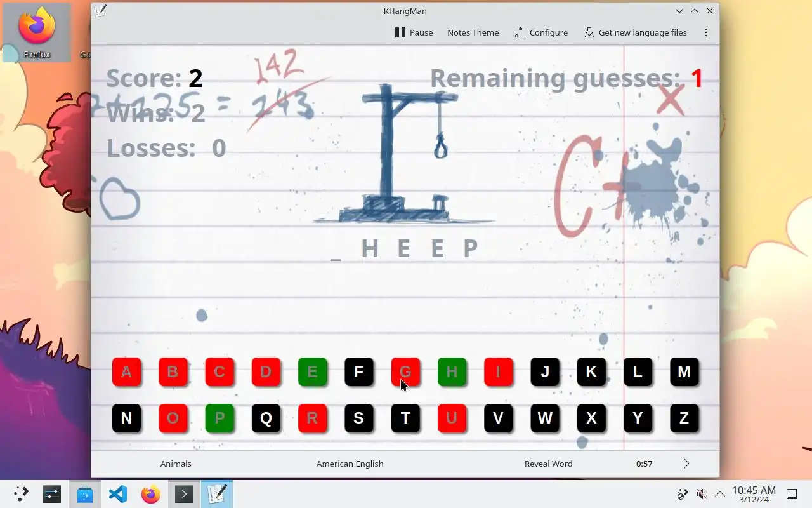Open Firefox desktop shortcut
The height and width of the screenshot is (508, 812).
37,32
